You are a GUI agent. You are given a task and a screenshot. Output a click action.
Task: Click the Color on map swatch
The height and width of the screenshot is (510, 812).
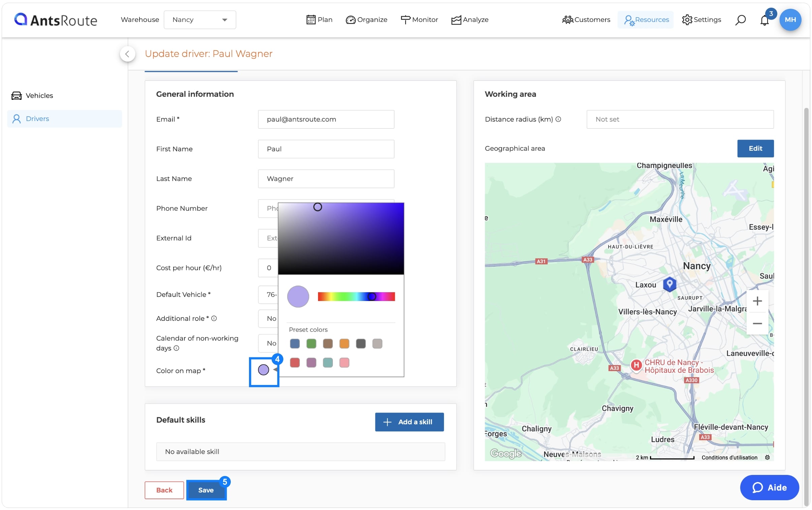(x=263, y=370)
